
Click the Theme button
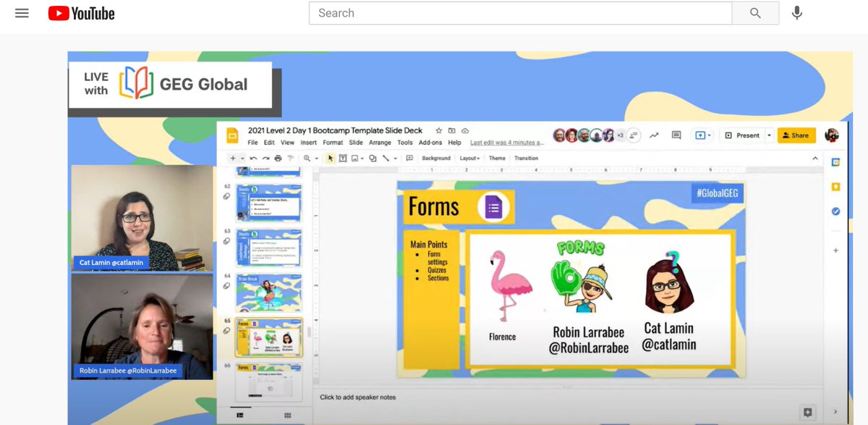click(x=497, y=158)
